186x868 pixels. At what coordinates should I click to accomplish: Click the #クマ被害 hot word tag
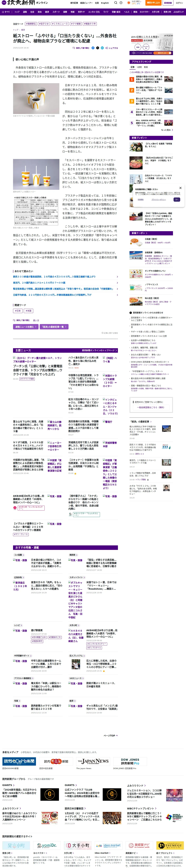76,24
